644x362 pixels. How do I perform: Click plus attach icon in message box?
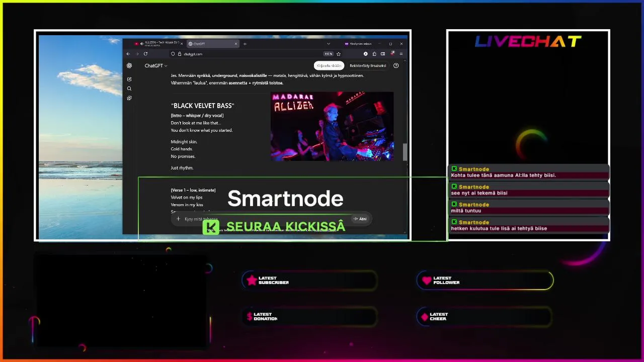[x=178, y=219]
